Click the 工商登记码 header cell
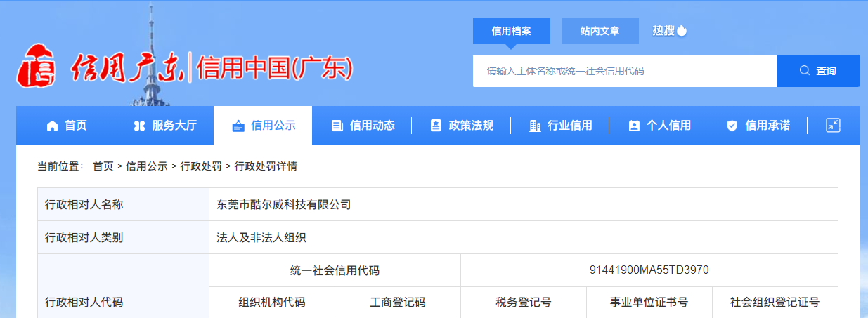Viewport: 868px width, 318px height. (x=398, y=303)
